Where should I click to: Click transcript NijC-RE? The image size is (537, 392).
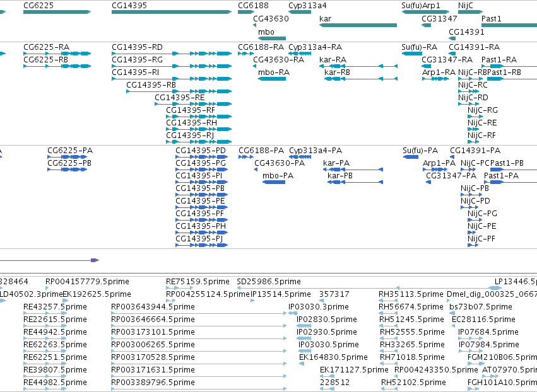click(x=482, y=123)
